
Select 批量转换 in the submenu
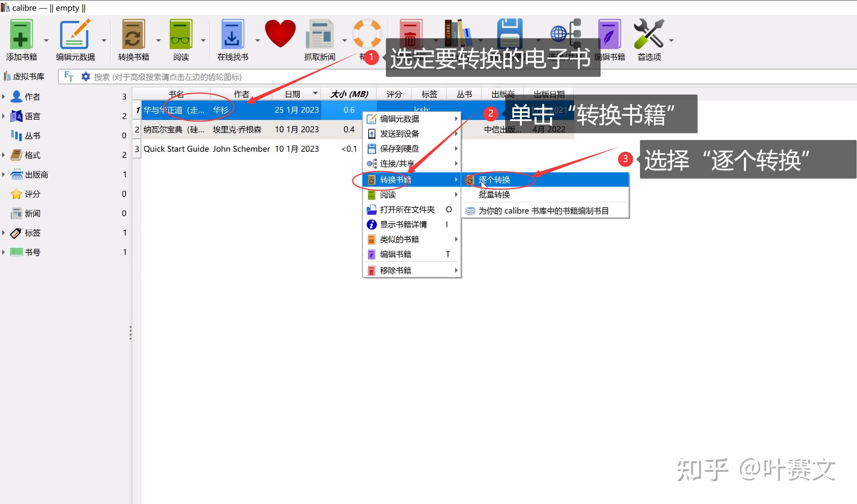(x=546, y=194)
